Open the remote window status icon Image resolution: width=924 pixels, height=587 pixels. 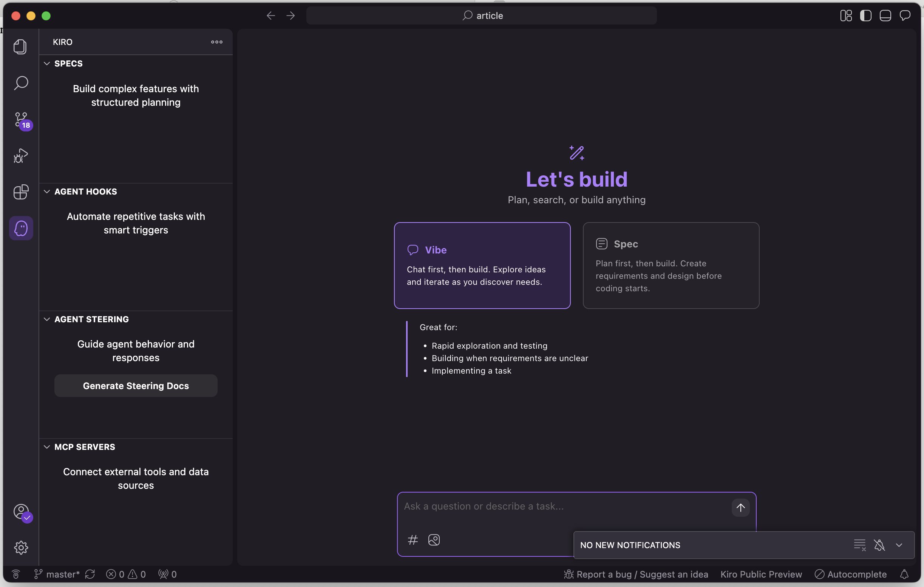pos(16,574)
